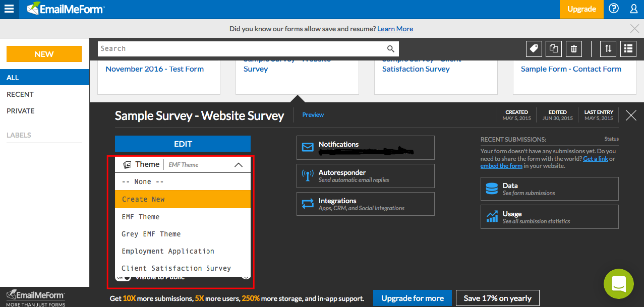The height and width of the screenshot is (307, 644).
Task: Click the tag label icon
Action: pyautogui.click(x=534, y=49)
